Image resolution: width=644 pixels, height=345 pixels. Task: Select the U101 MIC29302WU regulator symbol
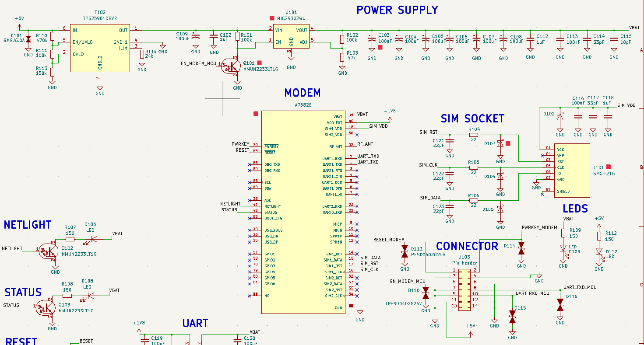tap(291, 36)
